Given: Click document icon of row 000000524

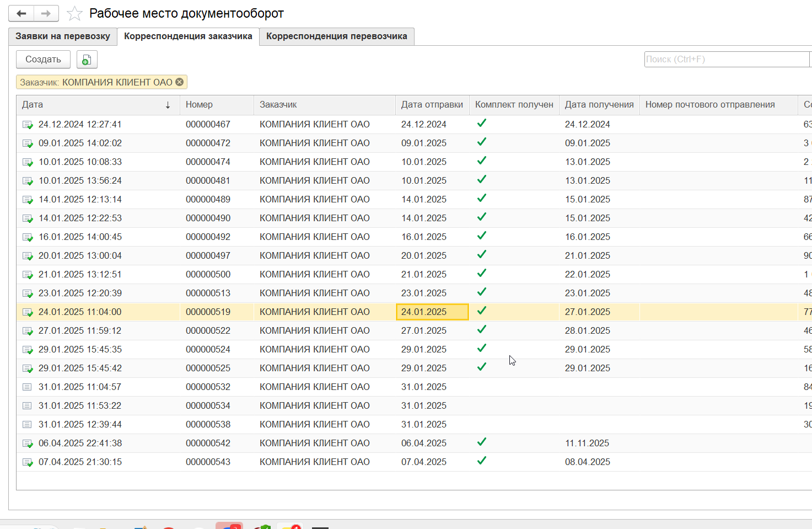Looking at the screenshot, I should 27,350.
